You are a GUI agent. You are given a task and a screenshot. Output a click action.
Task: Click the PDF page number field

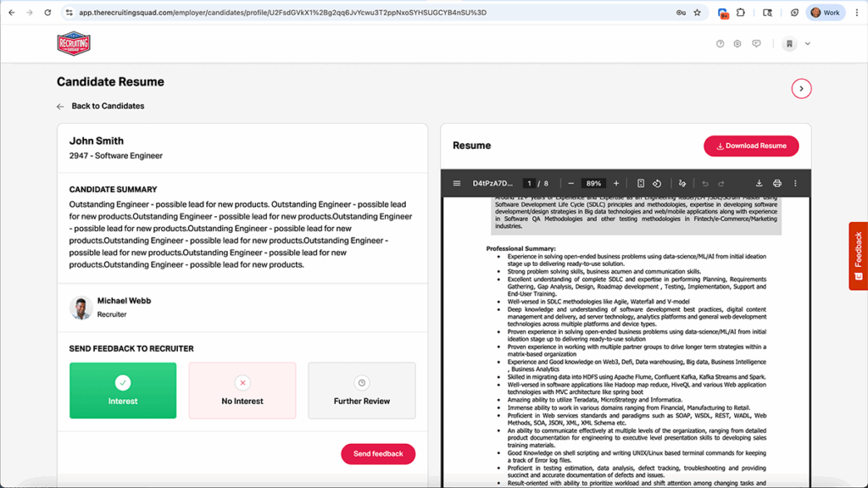[x=529, y=183]
